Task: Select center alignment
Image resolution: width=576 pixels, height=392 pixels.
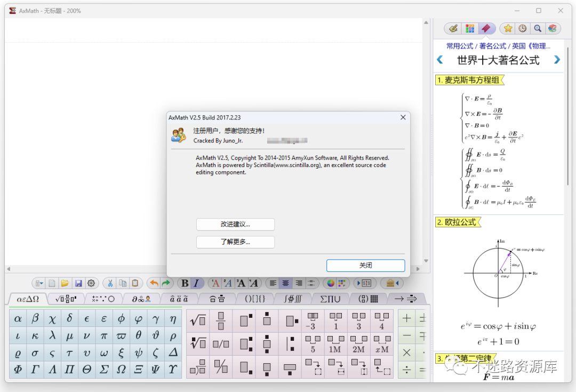Action: pyautogui.click(x=285, y=283)
